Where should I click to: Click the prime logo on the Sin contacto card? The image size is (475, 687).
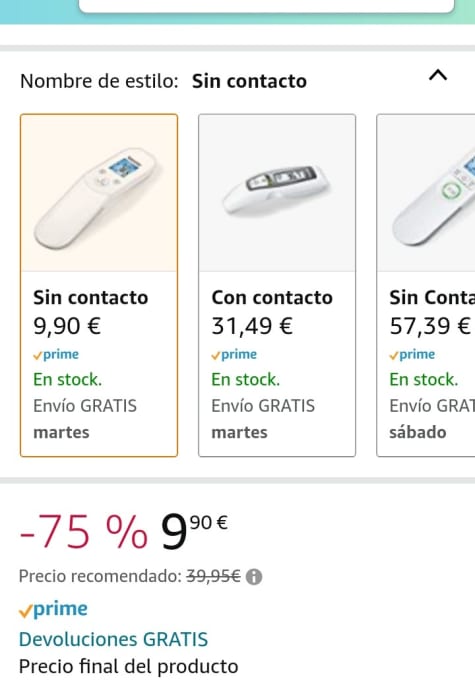click(x=56, y=354)
